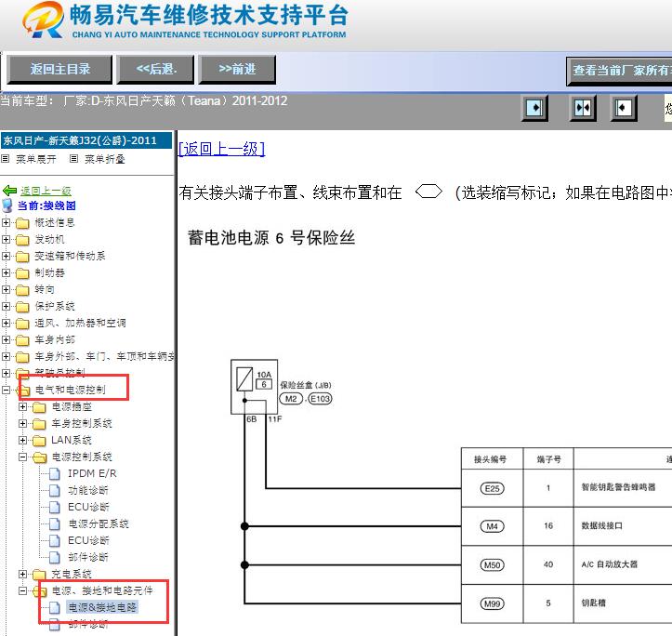Expand the 车身控制系统 subfolder
Viewport: 672px width, 636px height.
tap(22, 423)
